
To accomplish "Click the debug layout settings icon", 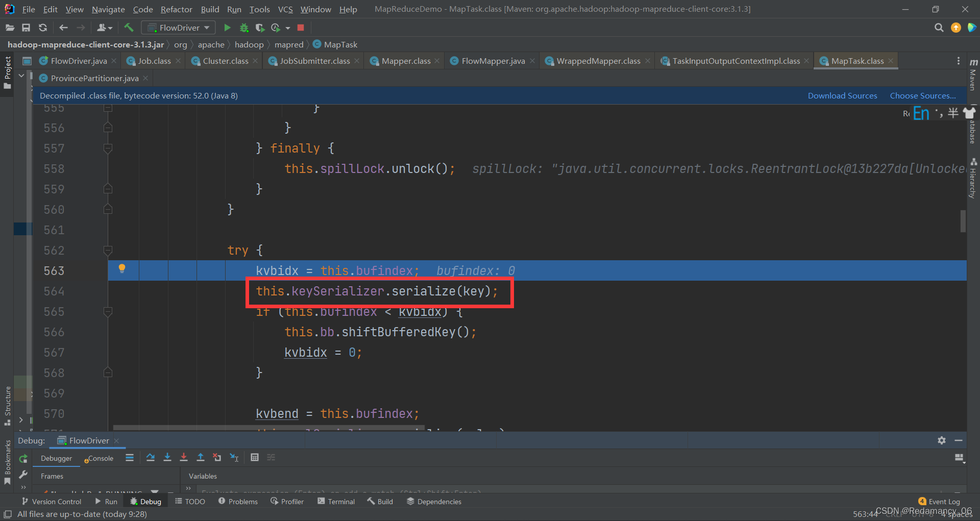I will (960, 458).
